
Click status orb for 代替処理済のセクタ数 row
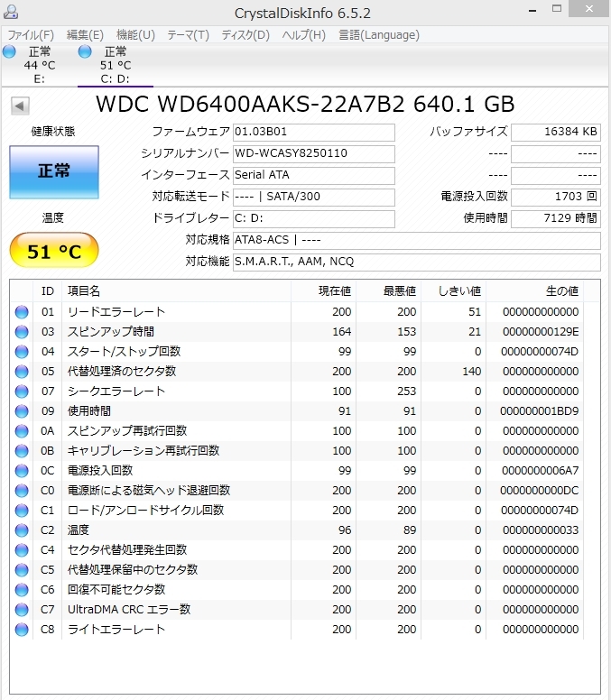(22, 372)
